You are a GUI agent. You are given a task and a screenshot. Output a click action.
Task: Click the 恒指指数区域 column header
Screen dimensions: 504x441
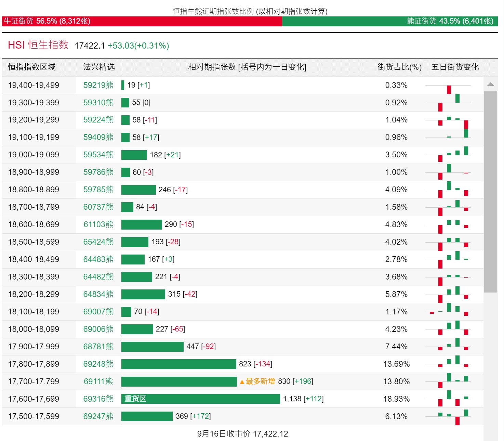[x=32, y=67]
